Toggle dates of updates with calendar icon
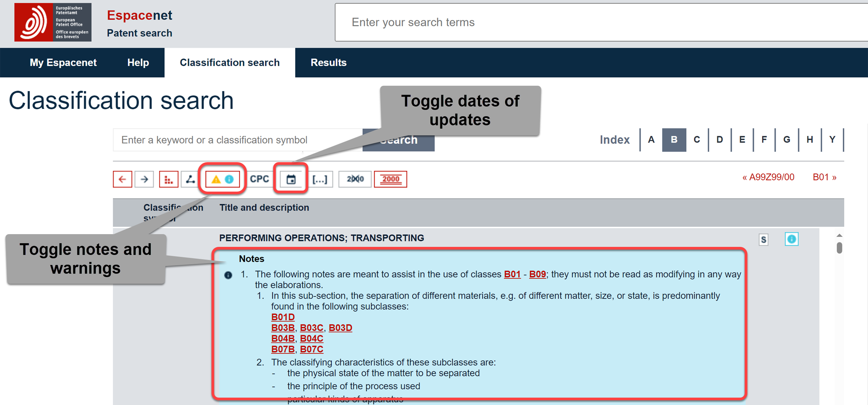 pyautogui.click(x=291, y=179)
